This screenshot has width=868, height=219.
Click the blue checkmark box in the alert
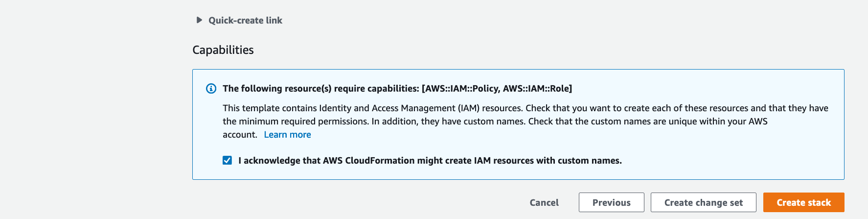(x=227, y=160)
